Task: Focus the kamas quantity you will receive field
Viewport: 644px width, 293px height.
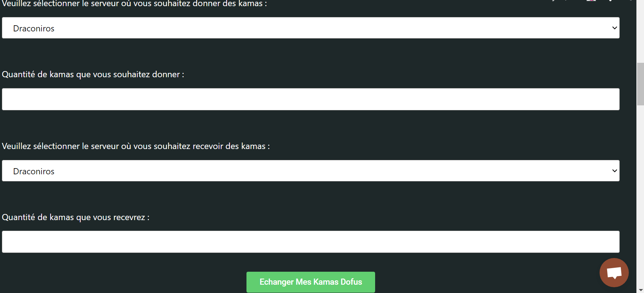Action: 311,242
